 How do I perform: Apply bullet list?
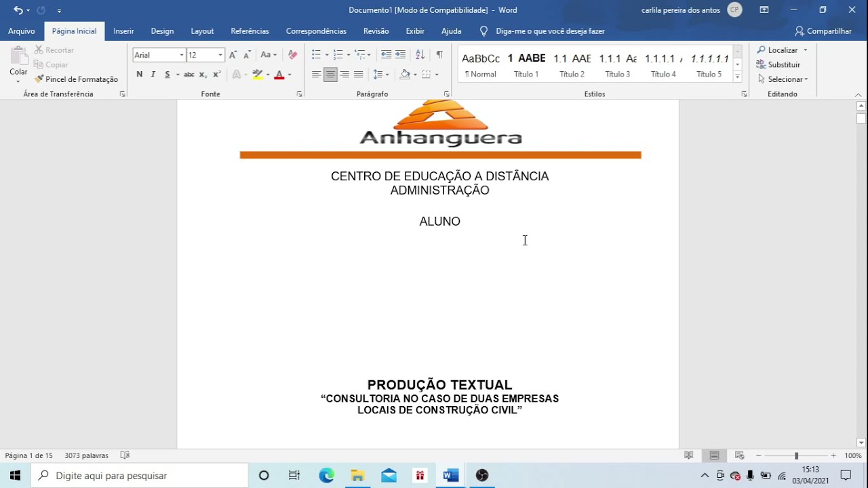(x=316, y=55)
